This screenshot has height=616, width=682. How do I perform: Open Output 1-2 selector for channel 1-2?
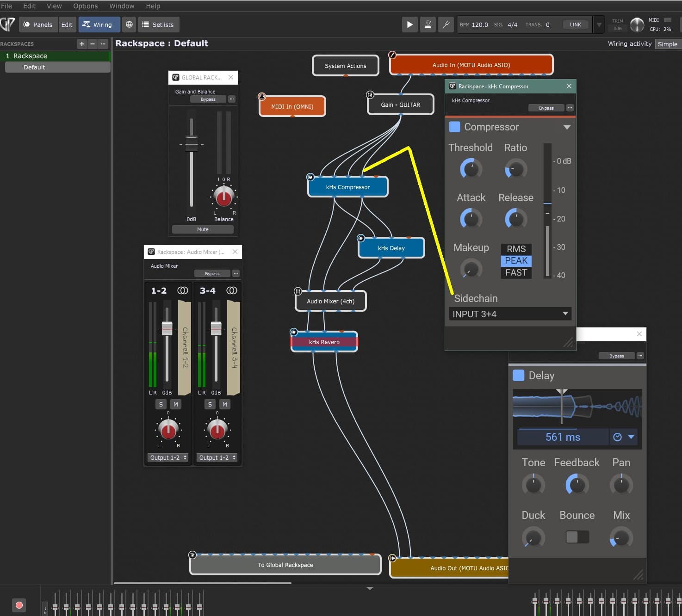tap(168, 457)
